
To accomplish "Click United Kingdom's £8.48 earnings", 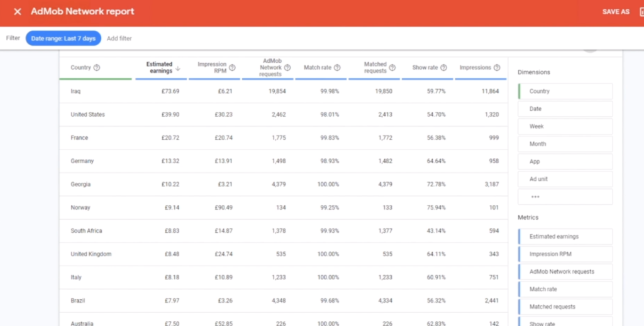I will point(172,254).
